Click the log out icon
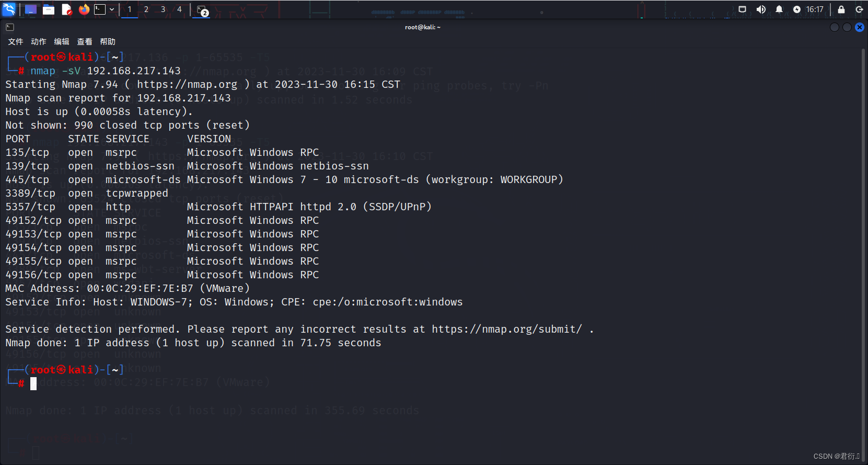This screenshot has width=868, height=465. coord(859,9)
